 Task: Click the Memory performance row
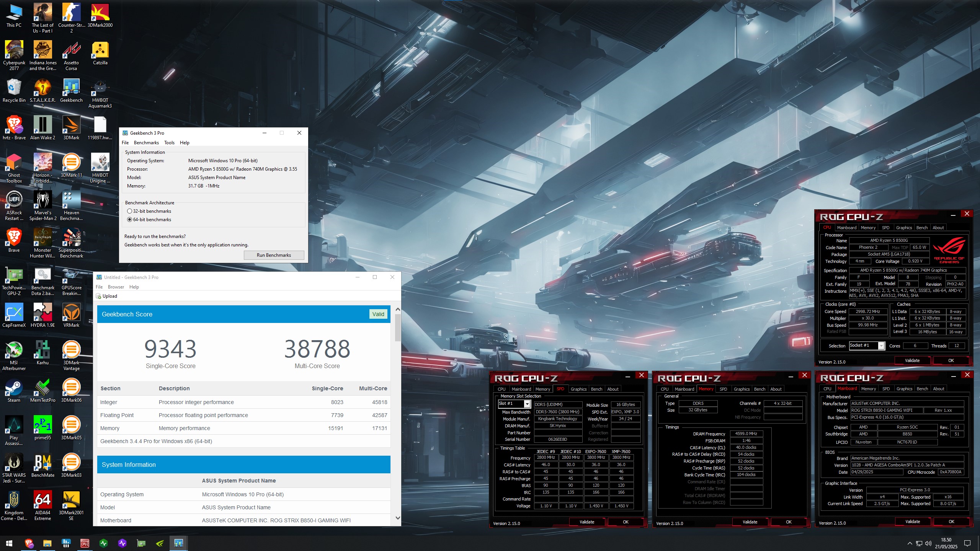pyautogui.click(x=244, y=428)
